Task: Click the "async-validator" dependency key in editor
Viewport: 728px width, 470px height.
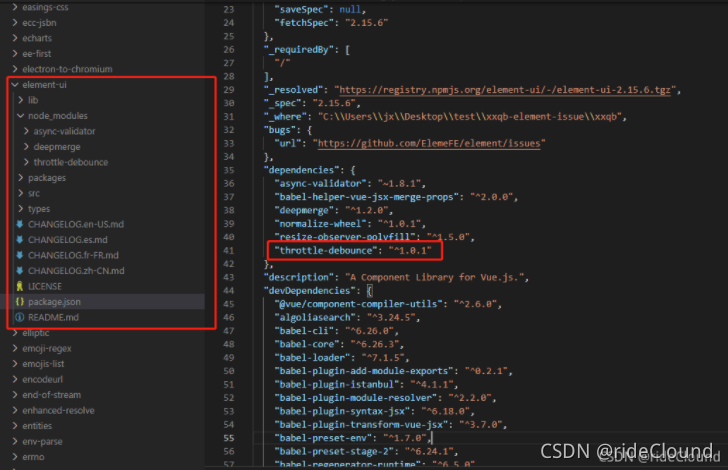Action: [x=320, y=183]
